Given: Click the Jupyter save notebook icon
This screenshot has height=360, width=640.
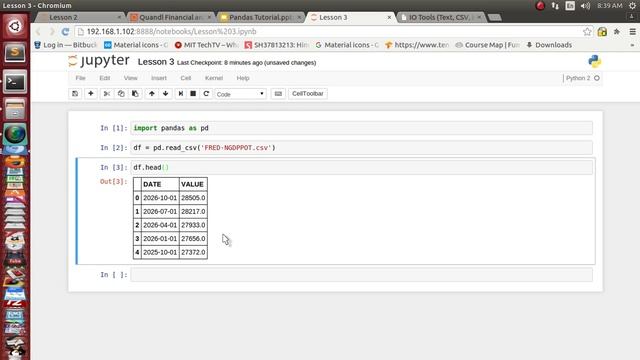Looking at the screenshot, I should [x=75, y=93].
